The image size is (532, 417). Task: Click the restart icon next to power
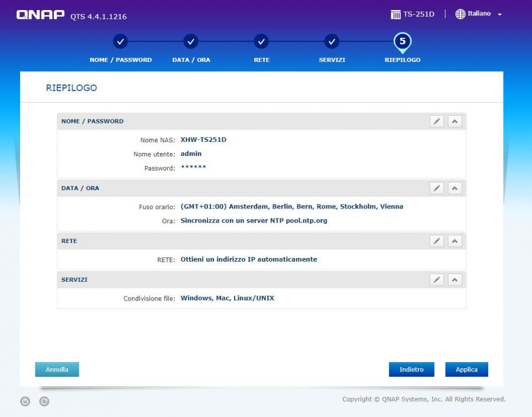click(x=44, y=402)
